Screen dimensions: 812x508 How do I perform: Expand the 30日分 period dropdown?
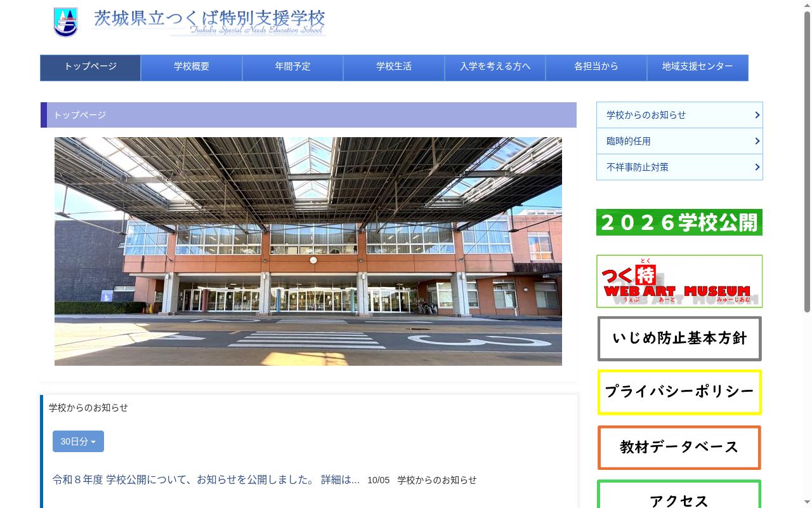coord(78,441)
